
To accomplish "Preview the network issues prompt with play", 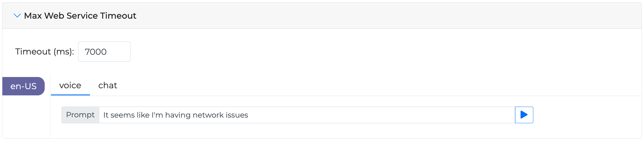I will (x=524, y=115).
